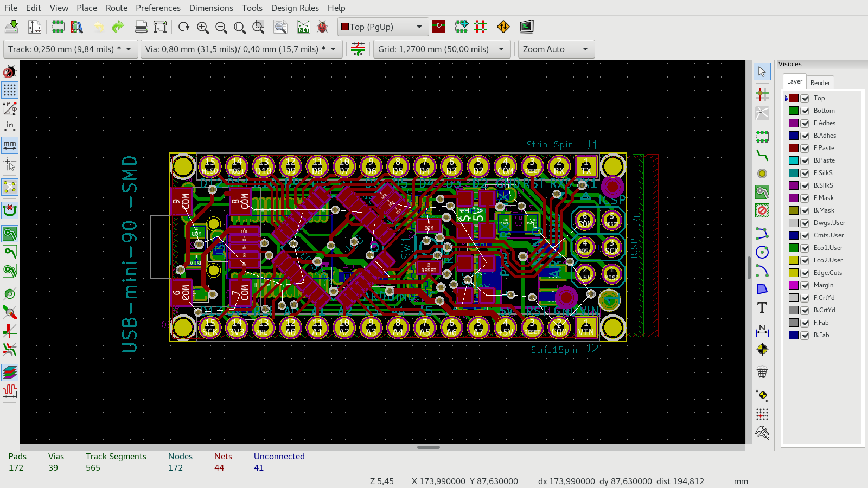
Task: Click the B.Paste layer color swatch
Action: click(x=794, y=160)
